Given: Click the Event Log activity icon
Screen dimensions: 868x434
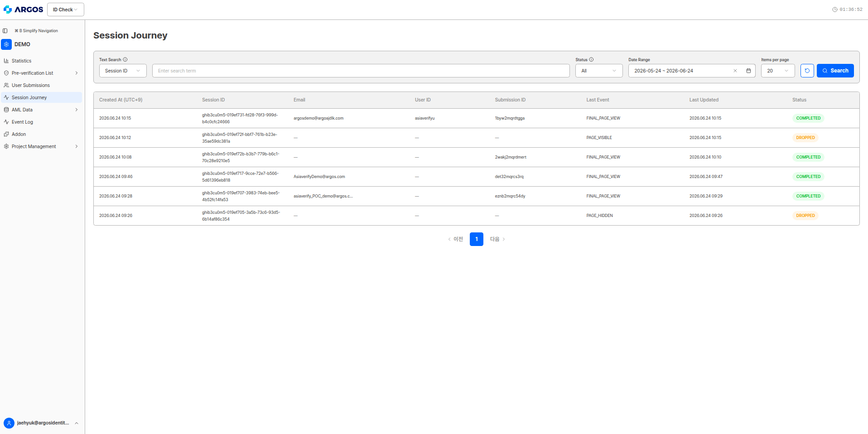Looking at the screenshot, I should pyautogui.click(x=6, y=122).
